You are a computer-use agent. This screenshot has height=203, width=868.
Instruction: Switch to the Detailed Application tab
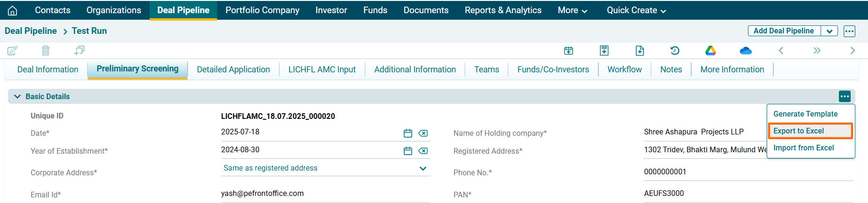[x=233, y=70]
